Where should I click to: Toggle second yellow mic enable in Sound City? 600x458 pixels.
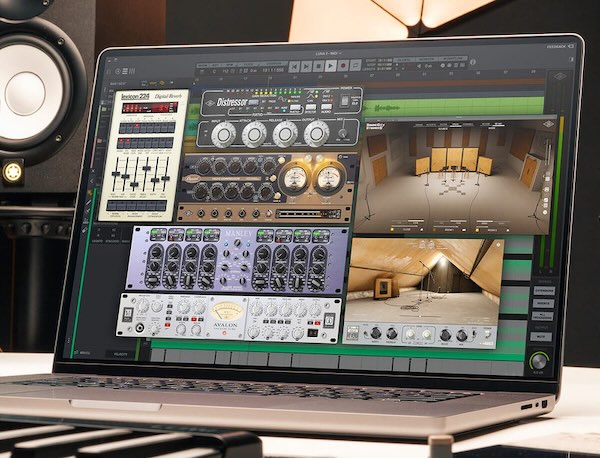click(x=434, y=230)
